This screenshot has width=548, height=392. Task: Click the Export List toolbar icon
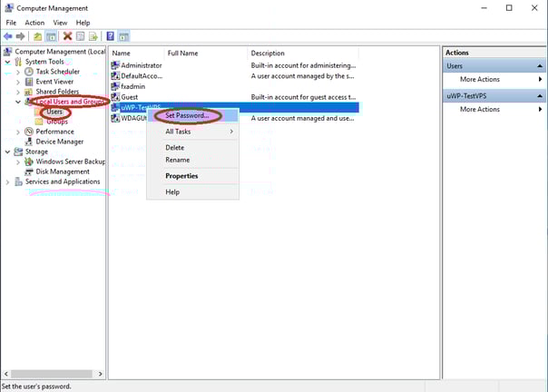click(93, 36)
